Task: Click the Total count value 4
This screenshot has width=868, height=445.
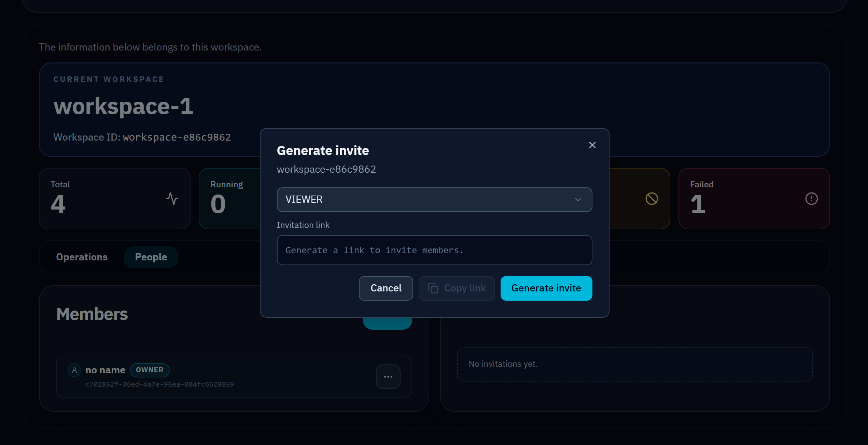Action: click(58, 204)
